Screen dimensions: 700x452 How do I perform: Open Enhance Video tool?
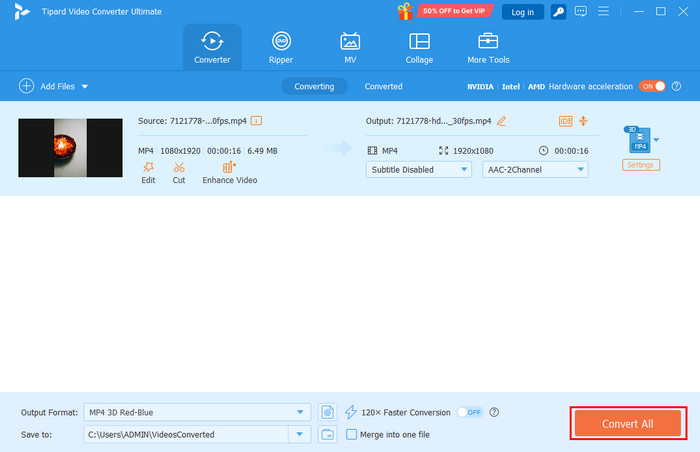coord(229,167)
